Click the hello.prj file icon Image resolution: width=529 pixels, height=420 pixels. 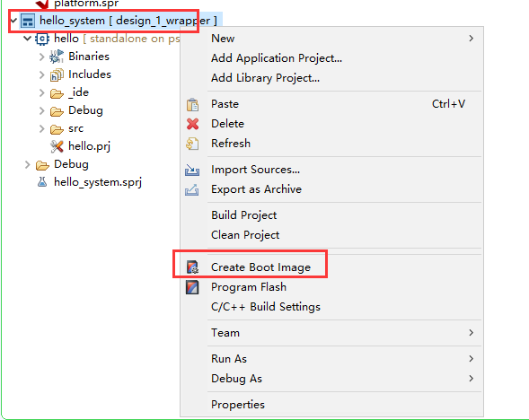pyautogui.click(x=57, y=146)
